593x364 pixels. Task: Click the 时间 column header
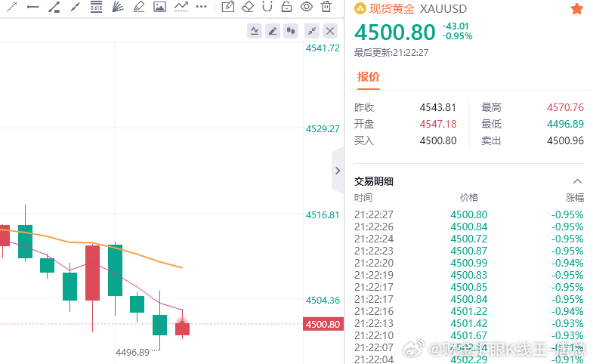363,198
